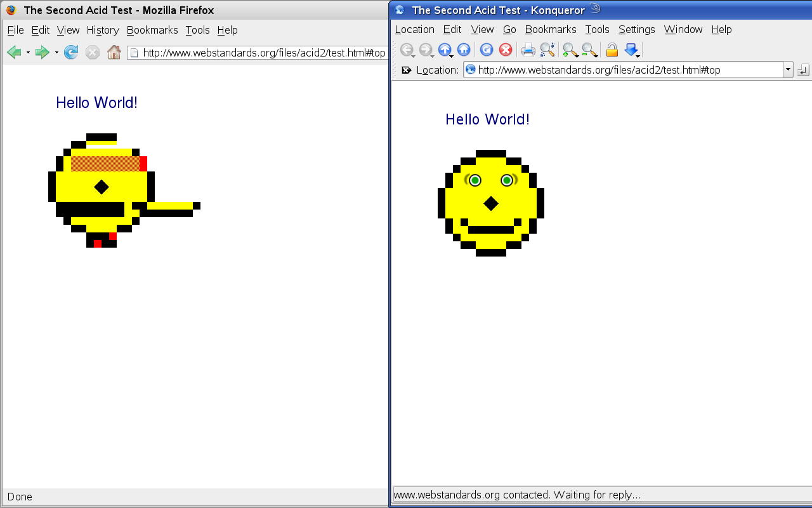Open the Konqueror Help menu
The height and width of the screenshot is (508, 812).
click(721, 29)
